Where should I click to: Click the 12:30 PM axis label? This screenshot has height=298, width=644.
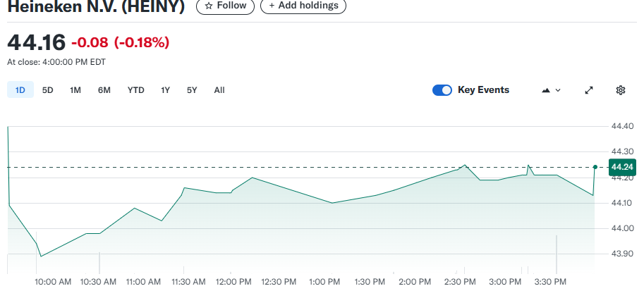[x=278, y=282]
